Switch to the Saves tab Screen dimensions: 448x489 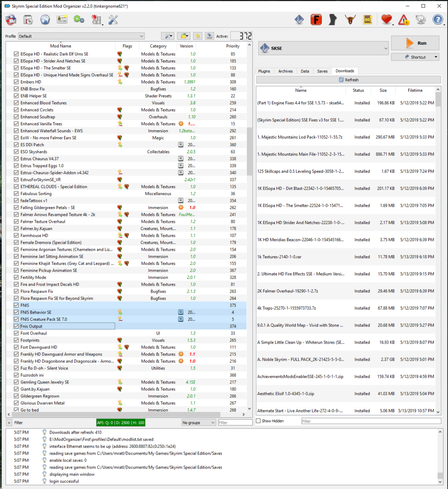[x=322, y=71]
